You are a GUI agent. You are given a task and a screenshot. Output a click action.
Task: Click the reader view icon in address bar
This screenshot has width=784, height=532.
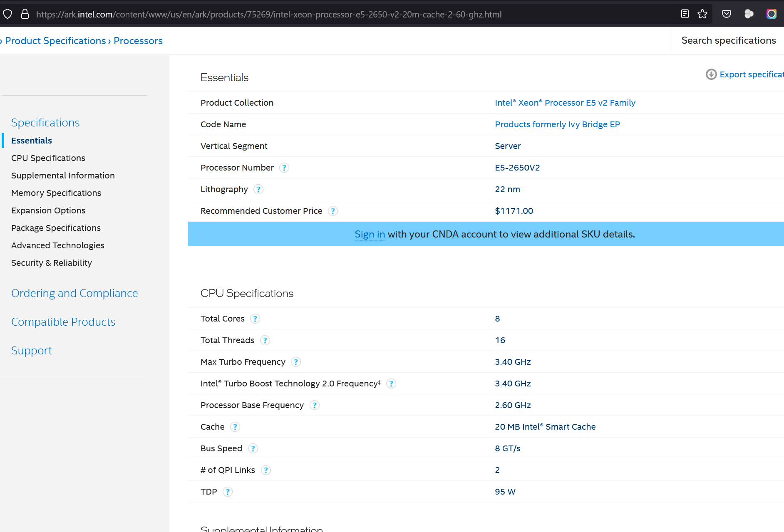coord(685,14)
